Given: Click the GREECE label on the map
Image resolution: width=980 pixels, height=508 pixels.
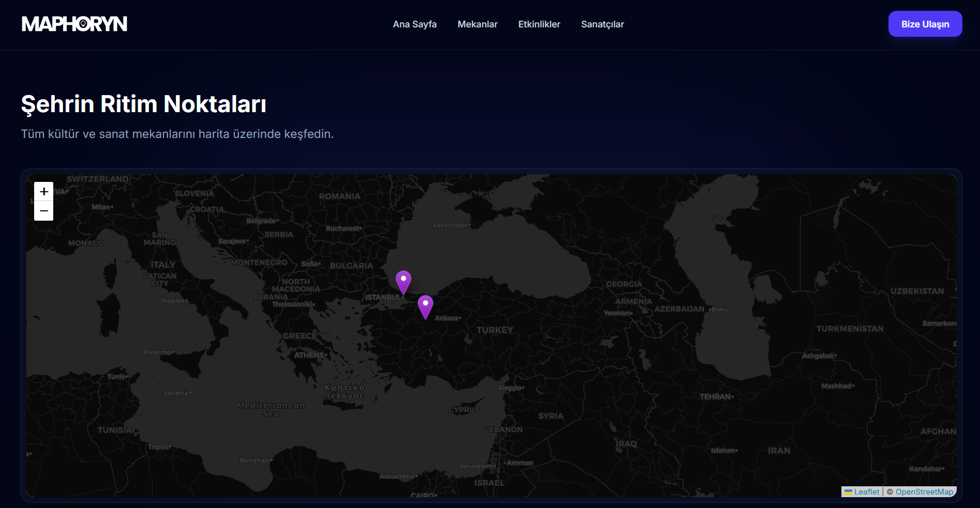Looking at the screenshot, I should [300, 336].
